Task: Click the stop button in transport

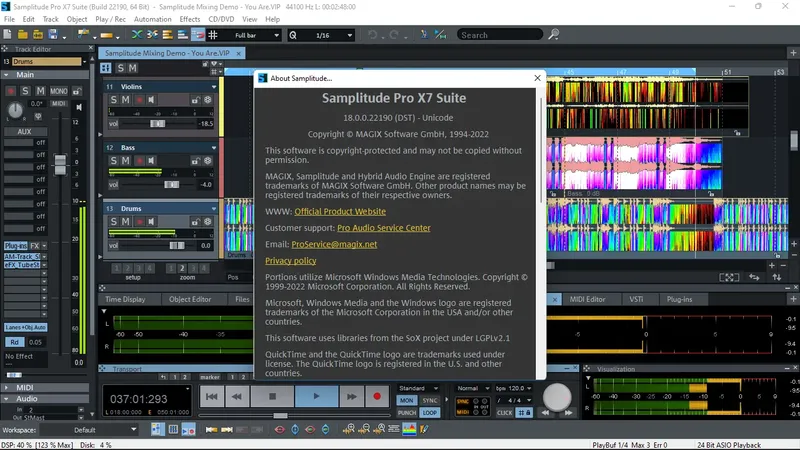Action: [x=272, y=396]
